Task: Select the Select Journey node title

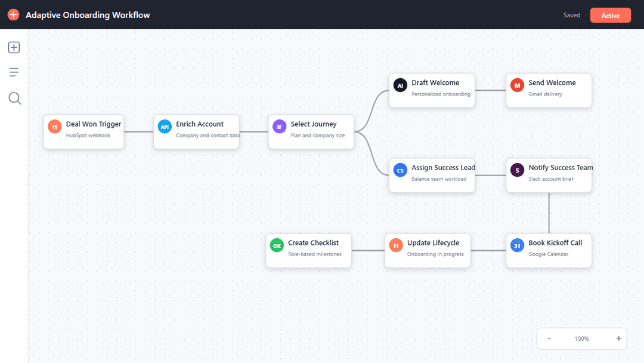Action: pos(314,124)
